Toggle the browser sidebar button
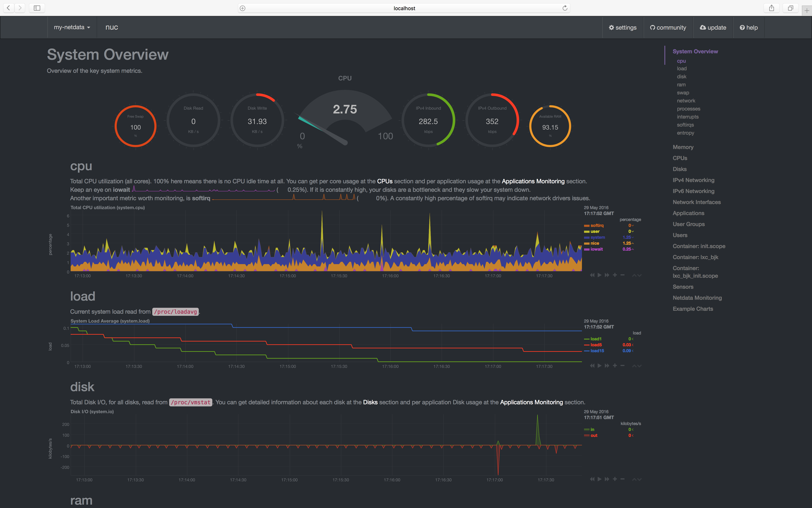This screenshot has width=812, height=508. click(37, 8)
